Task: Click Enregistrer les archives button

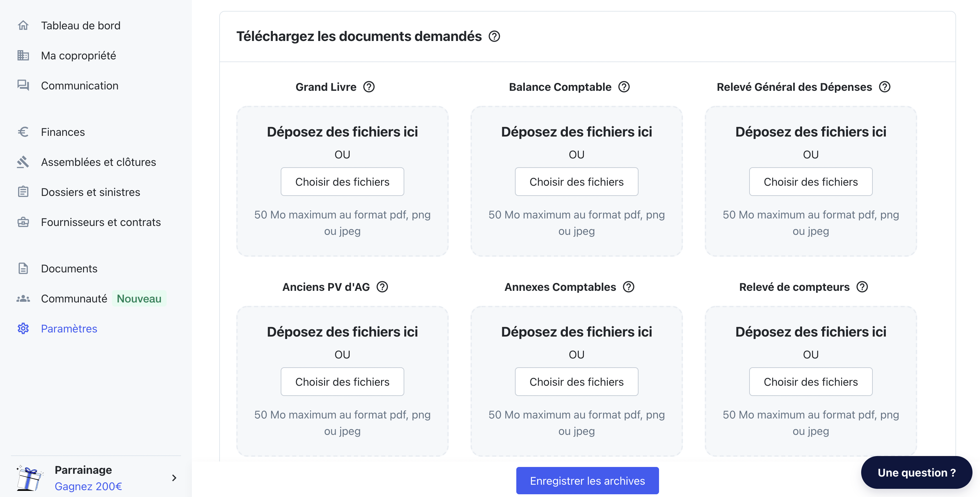Action: pos(587,481)
